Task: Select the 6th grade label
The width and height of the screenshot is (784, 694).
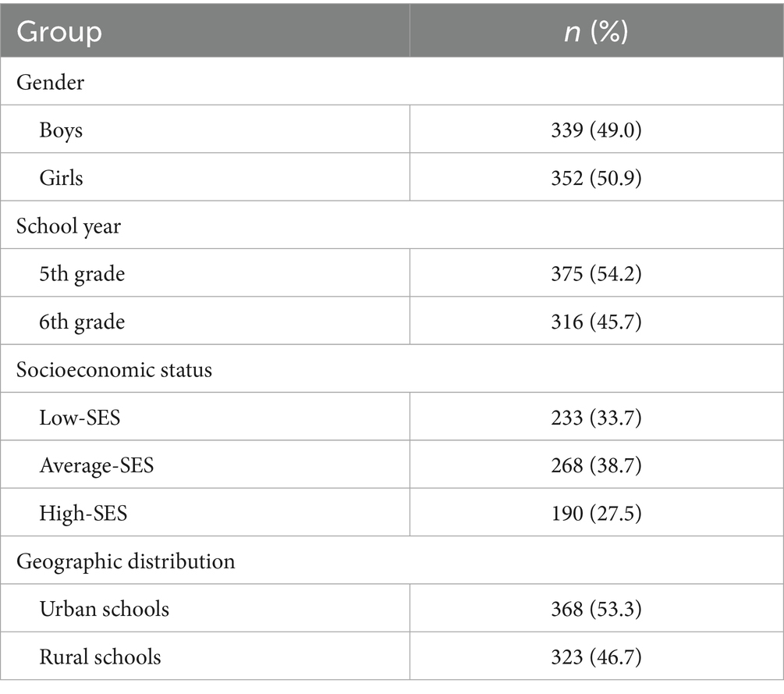Action: point(82,321)
